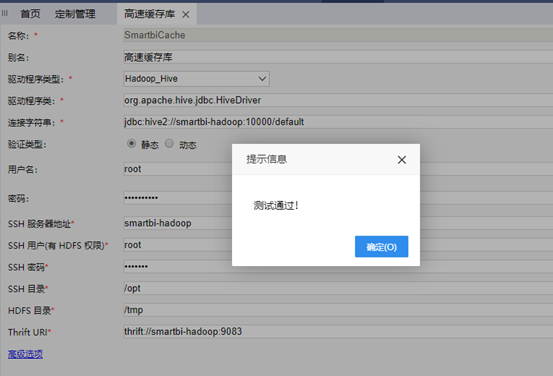Focus the driver class org.apache.hive.jdbc.HiveDriver field
Viewport: 553px width, 376px height.
click(x=338, y=100)
